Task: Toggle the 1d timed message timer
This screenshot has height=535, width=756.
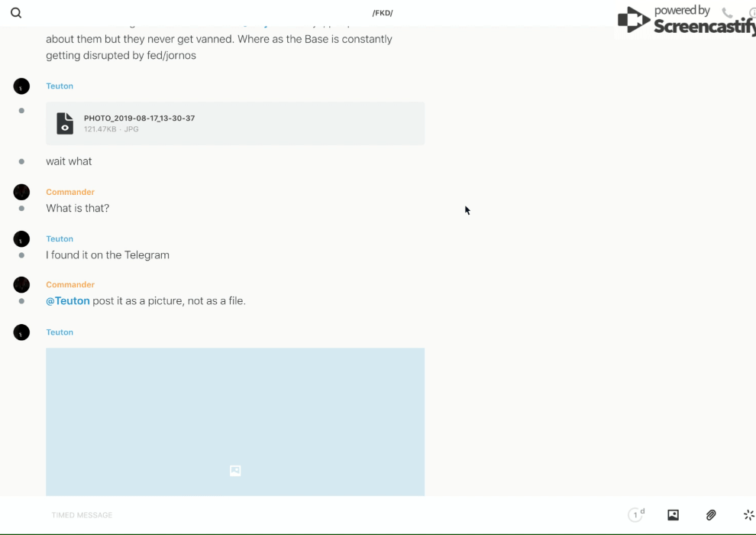Action: 636,515
